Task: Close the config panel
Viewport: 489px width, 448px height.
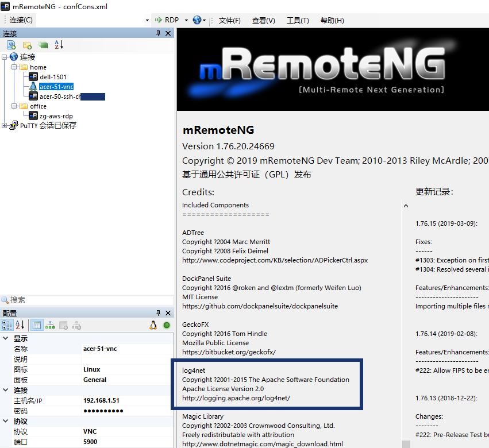Action: [168, 312]
